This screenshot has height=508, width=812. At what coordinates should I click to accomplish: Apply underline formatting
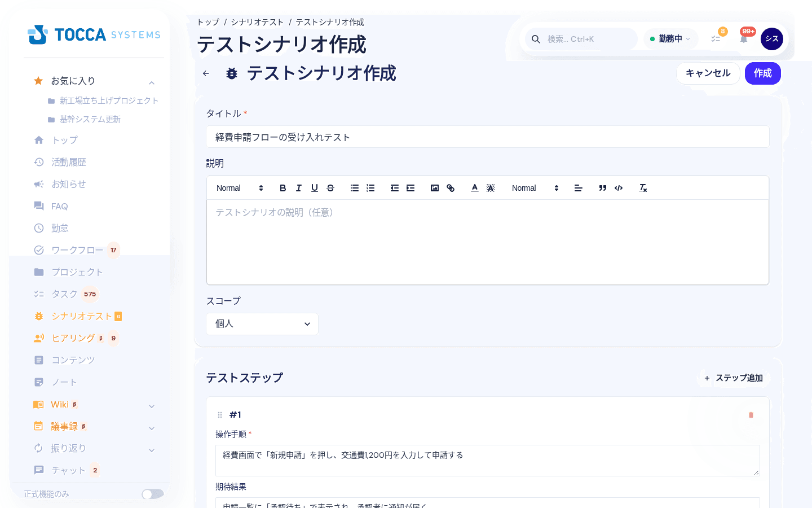(x=315, y=188)
